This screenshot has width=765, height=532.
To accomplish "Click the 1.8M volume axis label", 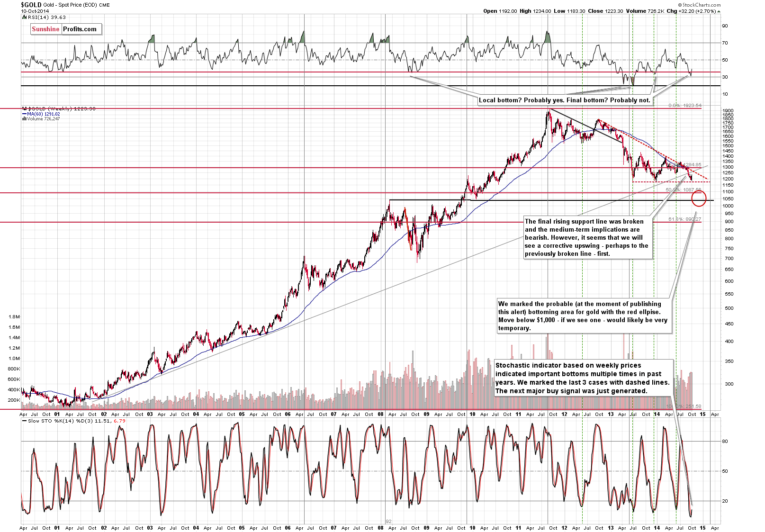I will click(x=14, y=316).
